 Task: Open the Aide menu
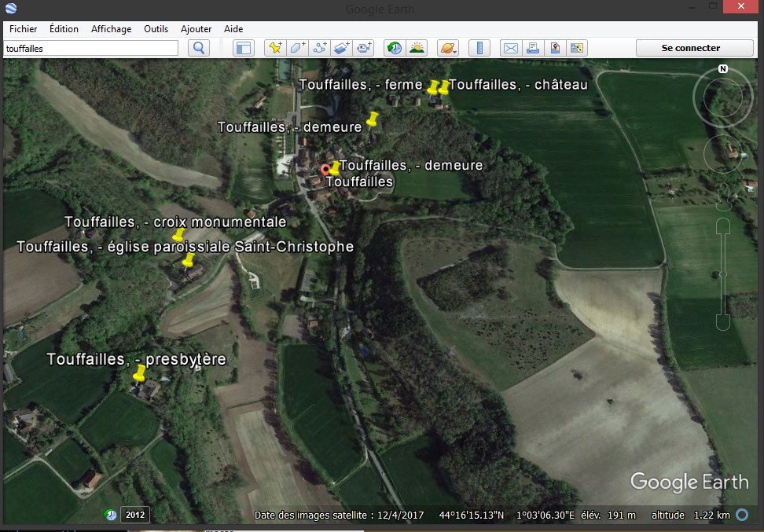233,29
